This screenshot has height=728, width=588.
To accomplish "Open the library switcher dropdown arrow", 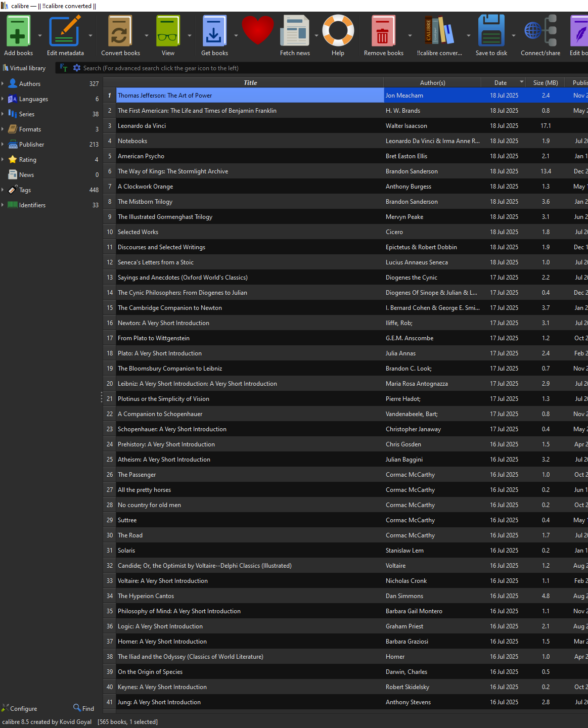I will coord(469,35).
